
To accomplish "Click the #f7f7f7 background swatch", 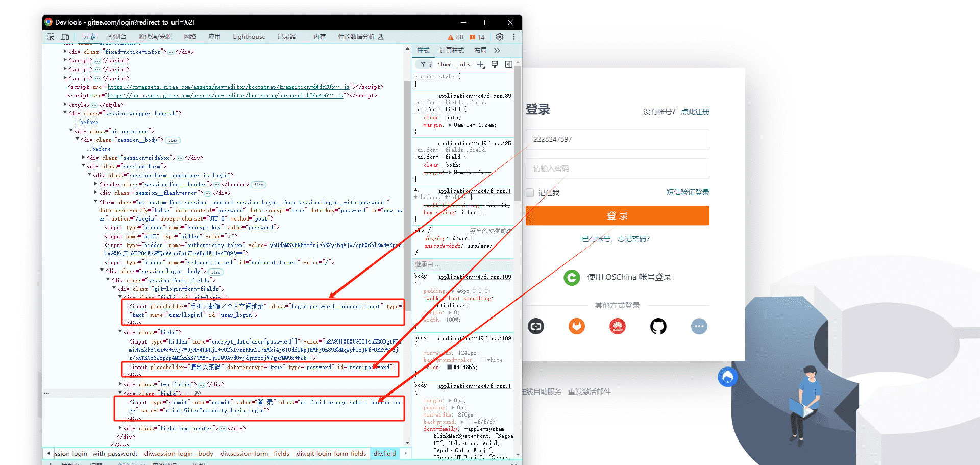I will click(470, 422).
